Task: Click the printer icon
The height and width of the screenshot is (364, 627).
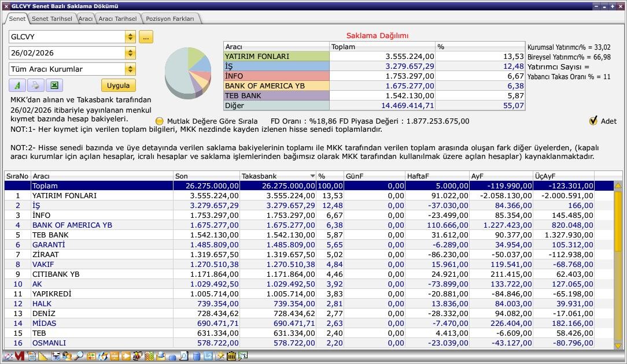Action: [35, 86]
